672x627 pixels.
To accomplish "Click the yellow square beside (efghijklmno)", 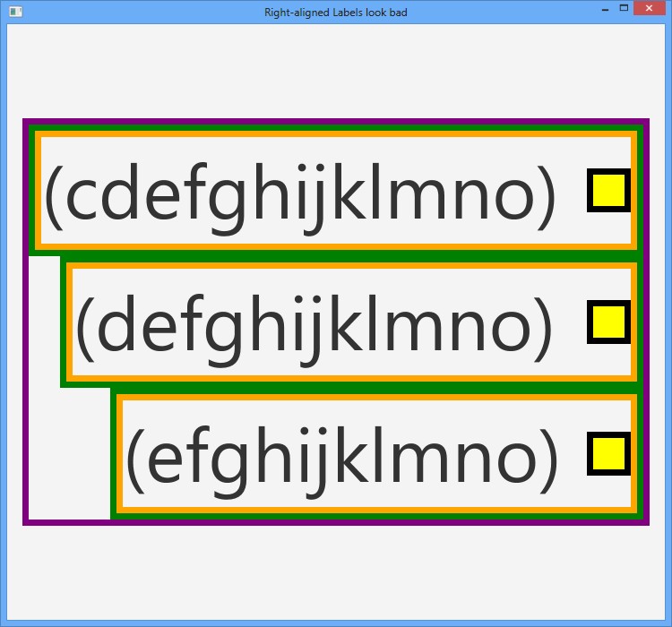I will 609,453.
